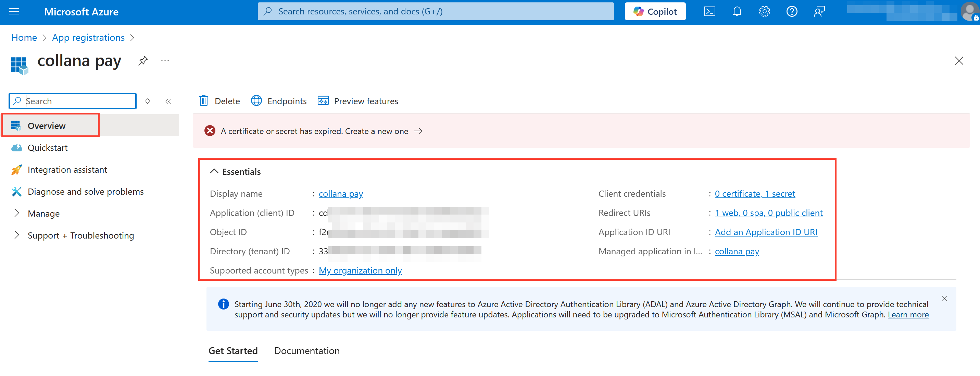
Task: Click the Delete trash can icon
Action: [203, 100]
